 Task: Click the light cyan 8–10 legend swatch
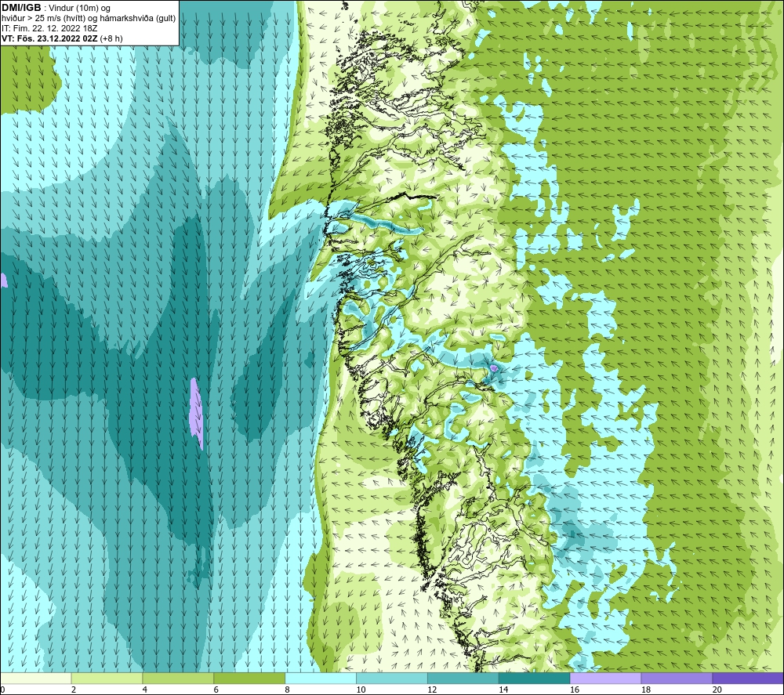(x=321, y=678)
